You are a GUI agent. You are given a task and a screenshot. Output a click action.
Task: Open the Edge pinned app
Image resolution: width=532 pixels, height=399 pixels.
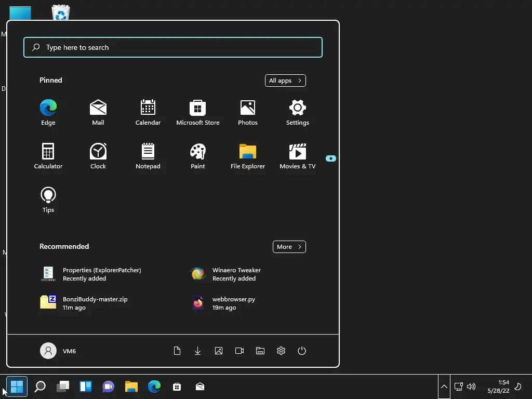48,112
